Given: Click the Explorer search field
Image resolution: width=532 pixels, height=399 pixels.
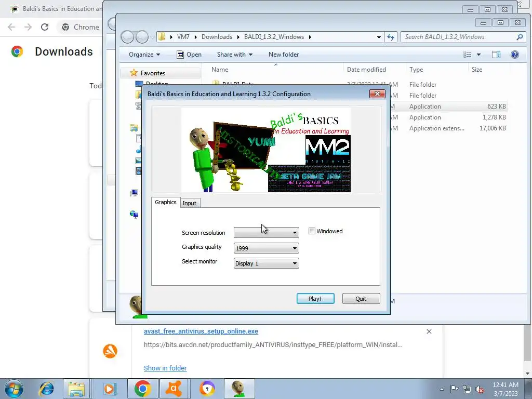Looking at the screenshot, I should (x=458, y=37).
